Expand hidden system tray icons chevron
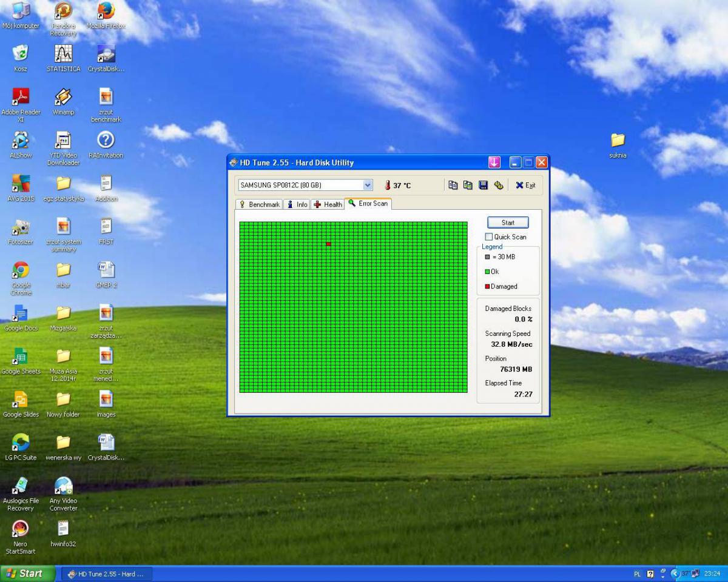The width and height of the screenshot is (728, 582). pyautogui.click(x=675, y=574)
